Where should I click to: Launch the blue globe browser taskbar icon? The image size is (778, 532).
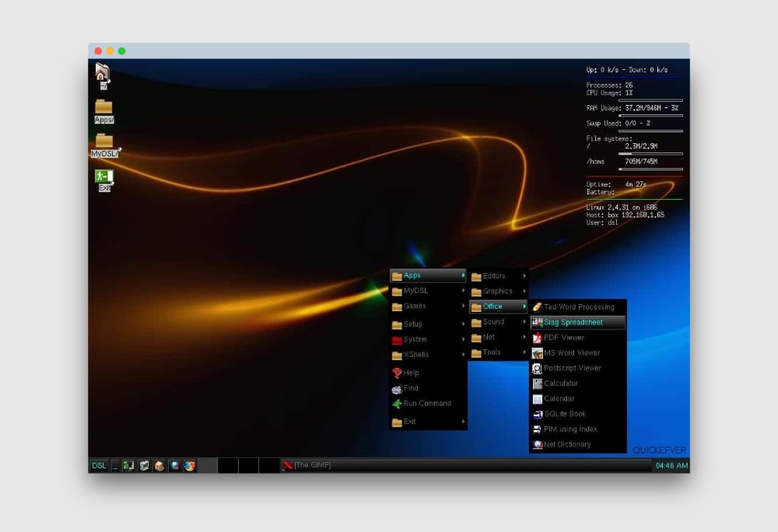(x=174, y=466)
